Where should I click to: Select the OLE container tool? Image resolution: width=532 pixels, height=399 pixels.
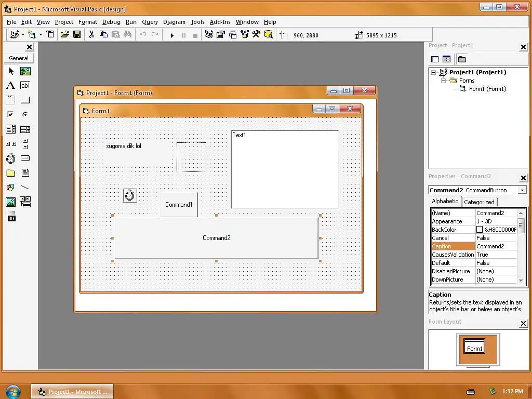[11, 217]
